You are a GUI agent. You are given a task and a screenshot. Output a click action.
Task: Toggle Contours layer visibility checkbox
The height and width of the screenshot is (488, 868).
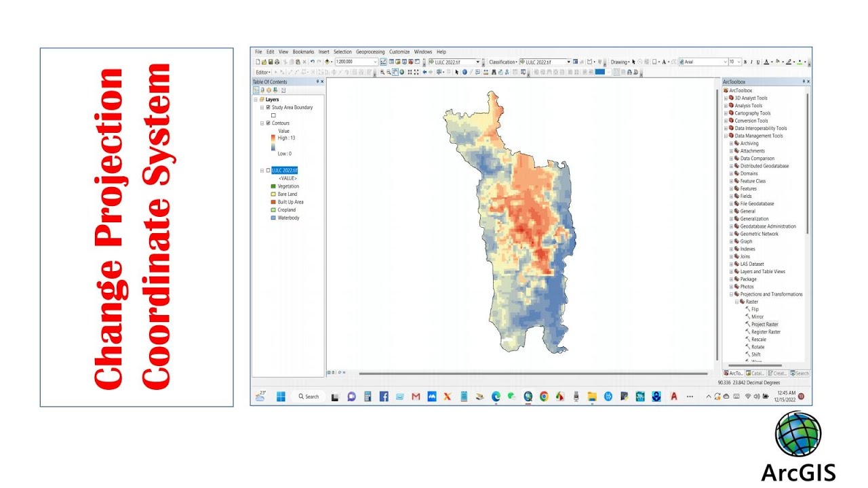(268, 123)
